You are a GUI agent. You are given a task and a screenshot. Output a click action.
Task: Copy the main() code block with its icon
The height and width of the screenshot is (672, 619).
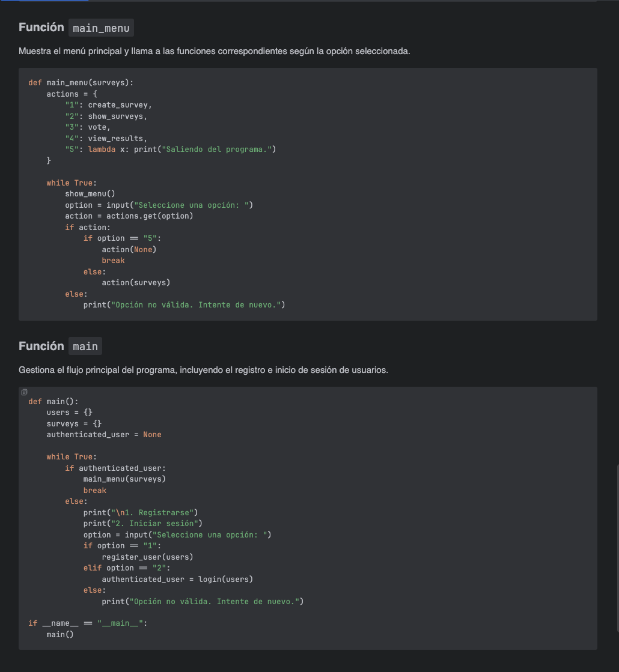click(24, 392)
